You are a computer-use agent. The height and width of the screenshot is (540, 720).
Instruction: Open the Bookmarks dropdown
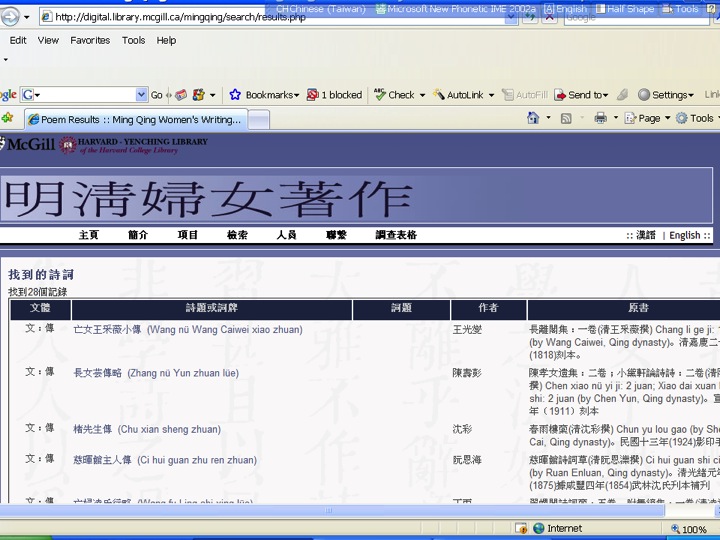(272, 95)
